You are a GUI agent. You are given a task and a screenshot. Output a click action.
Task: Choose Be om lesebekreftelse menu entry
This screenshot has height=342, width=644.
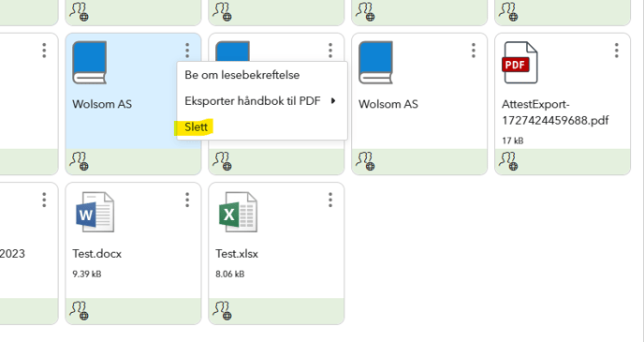[x=241, y=75]
